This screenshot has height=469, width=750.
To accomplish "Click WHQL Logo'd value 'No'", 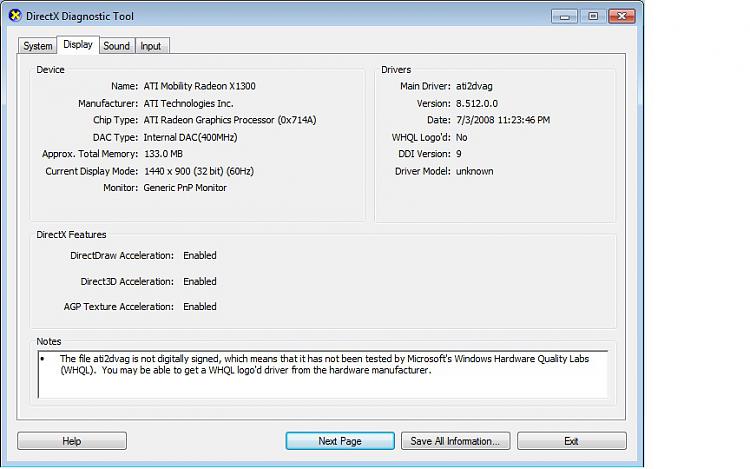I will point(462,137).
